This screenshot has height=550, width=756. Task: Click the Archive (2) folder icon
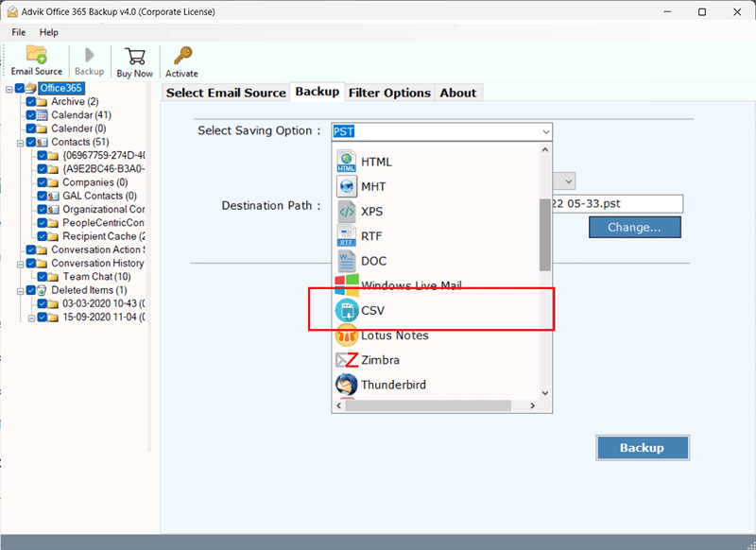(x=42, y=102)
